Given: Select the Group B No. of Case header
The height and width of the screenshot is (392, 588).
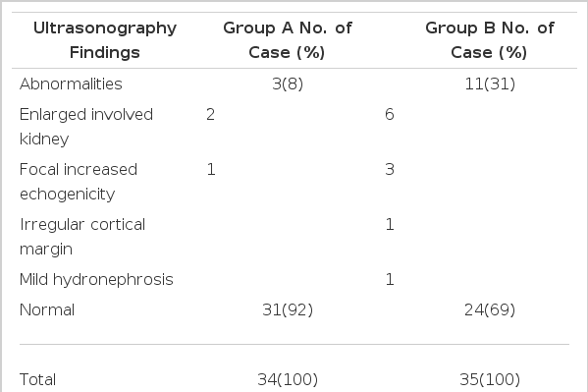Looking at the screenshot, I should [490, 40].
